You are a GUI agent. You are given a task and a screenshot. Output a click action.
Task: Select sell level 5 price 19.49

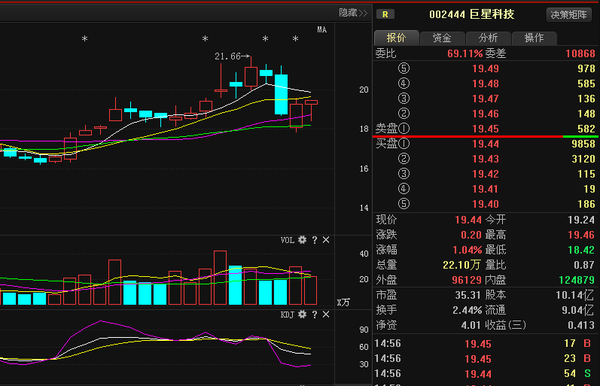click(x=485, y=68)
